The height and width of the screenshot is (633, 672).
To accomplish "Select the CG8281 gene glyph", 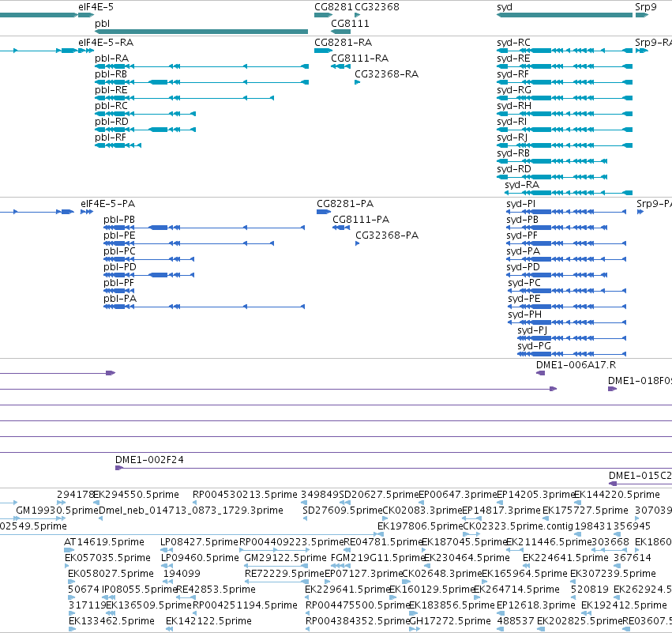I will 324,15.
